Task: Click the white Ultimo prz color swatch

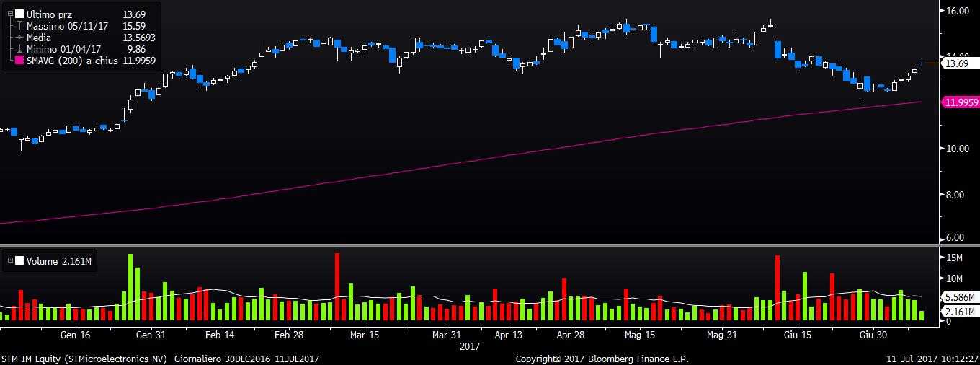Action: click(19, 14)
